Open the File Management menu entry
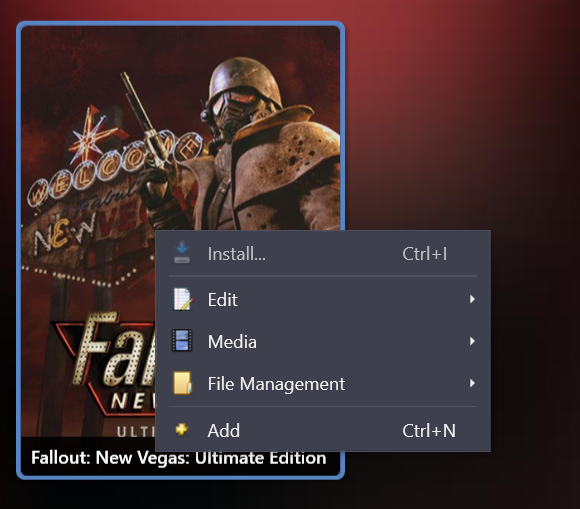 click(323, 383)
